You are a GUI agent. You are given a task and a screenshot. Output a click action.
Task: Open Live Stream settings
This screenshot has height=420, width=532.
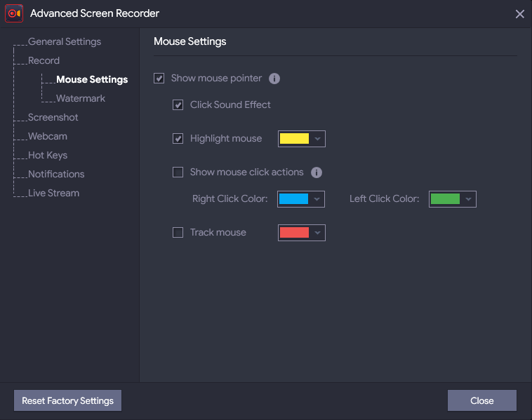pos(53,194)
